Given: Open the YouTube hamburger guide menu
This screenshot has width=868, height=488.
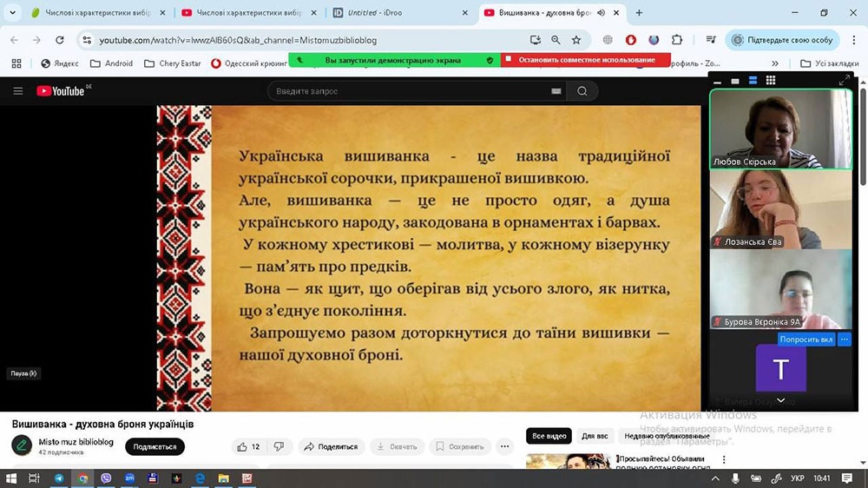Looking at the screenshot, I should click(x=17, y=91).
